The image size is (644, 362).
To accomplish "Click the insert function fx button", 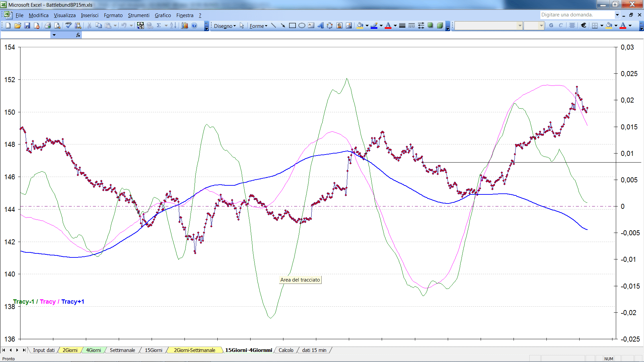I will click(x=78, y=35).
